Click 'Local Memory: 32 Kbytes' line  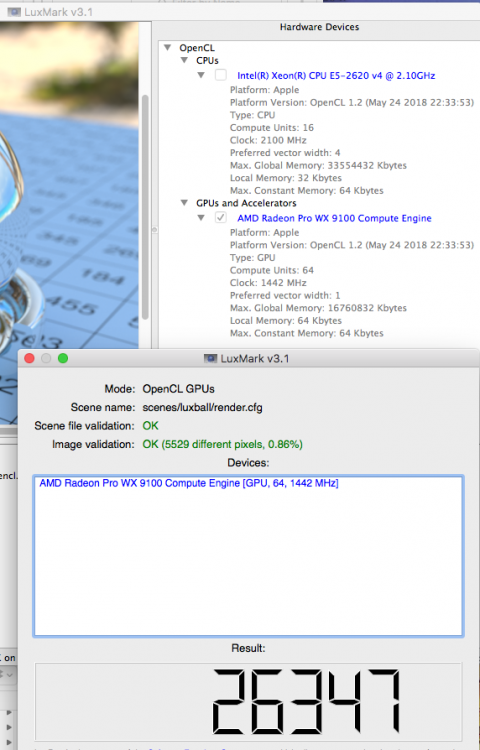point(285,178)
